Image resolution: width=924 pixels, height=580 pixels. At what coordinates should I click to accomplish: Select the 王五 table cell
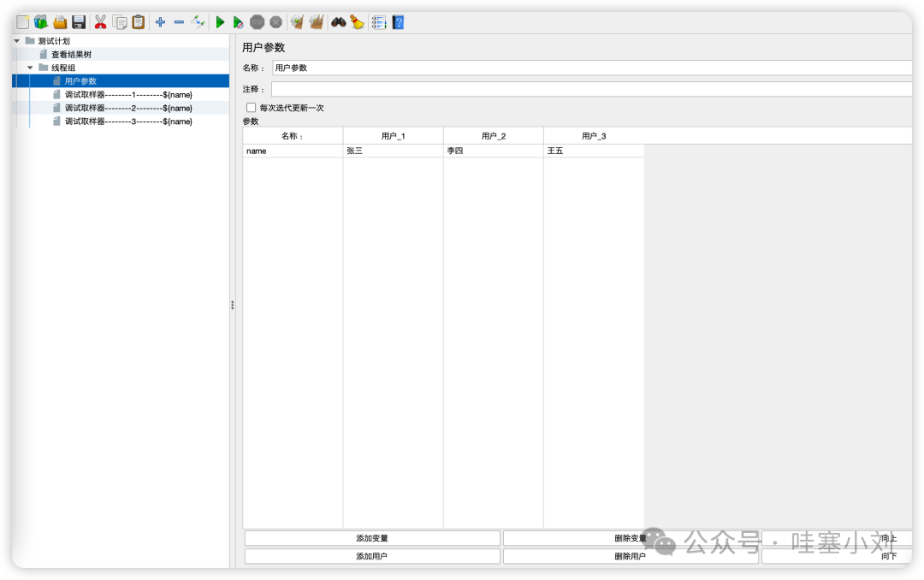pyautogui.click(x=594, y=151)
